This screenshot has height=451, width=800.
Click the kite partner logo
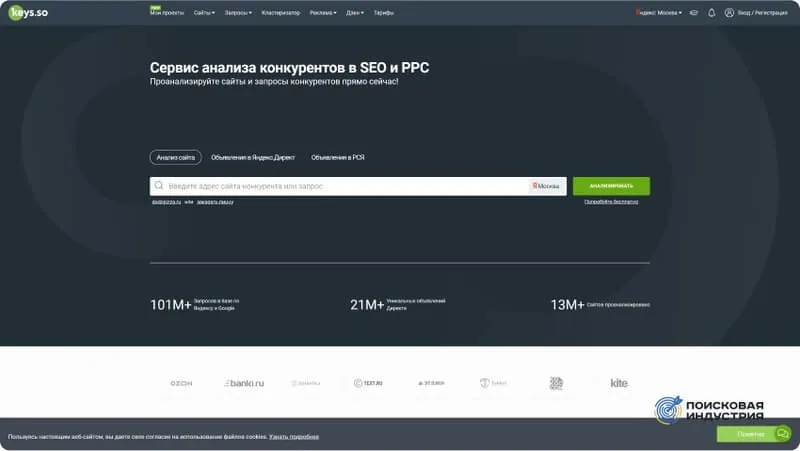click(x=619, y=383)
